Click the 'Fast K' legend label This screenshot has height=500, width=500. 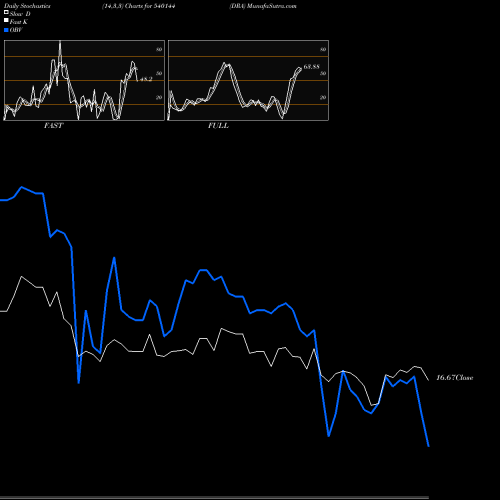pos(19,22)
